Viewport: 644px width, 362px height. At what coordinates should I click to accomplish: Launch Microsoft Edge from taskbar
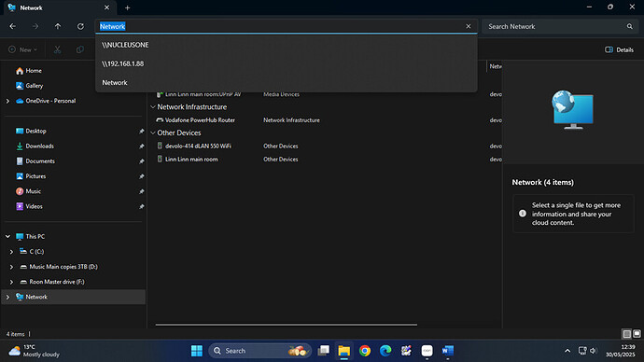tap(385, 351)
